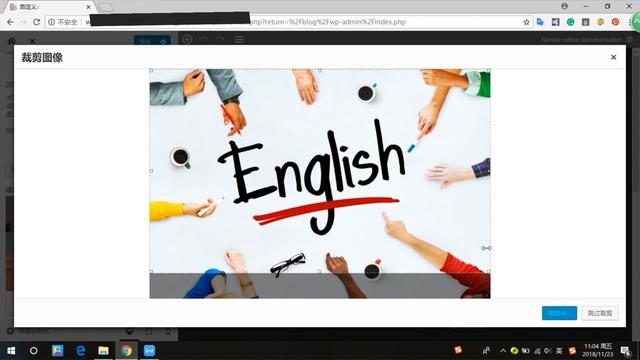
Task: Open the green Grammarly extension icon
Action: point(570,22)
